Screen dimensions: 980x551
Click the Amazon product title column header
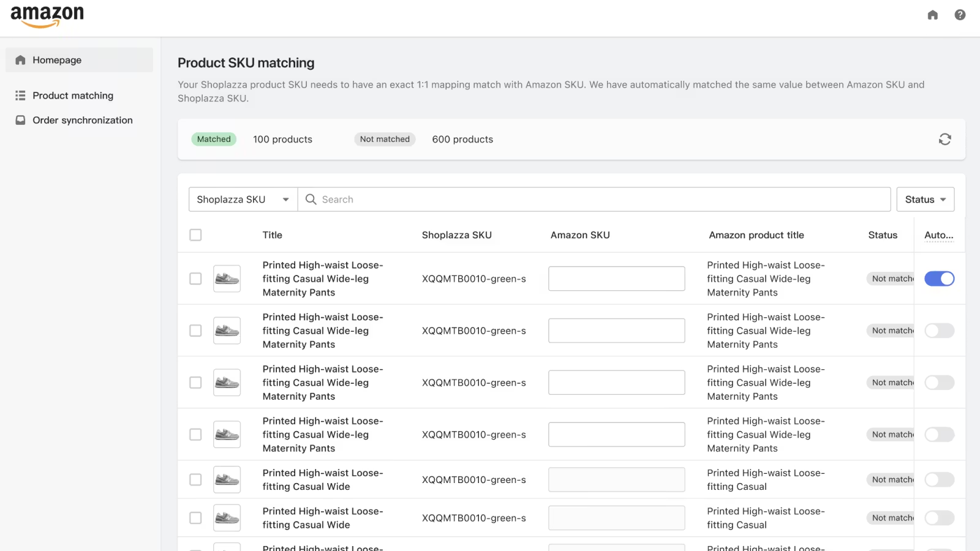click(x=756, y=235)
